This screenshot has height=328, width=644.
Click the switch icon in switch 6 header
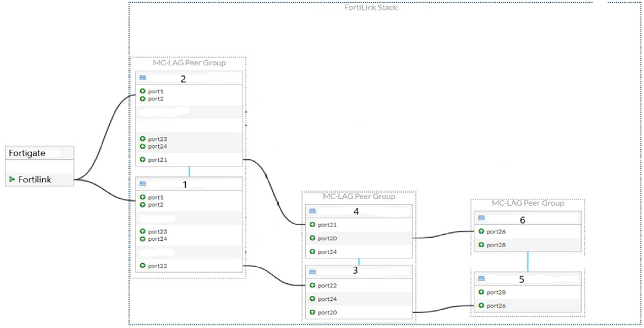tap(481, 217)
